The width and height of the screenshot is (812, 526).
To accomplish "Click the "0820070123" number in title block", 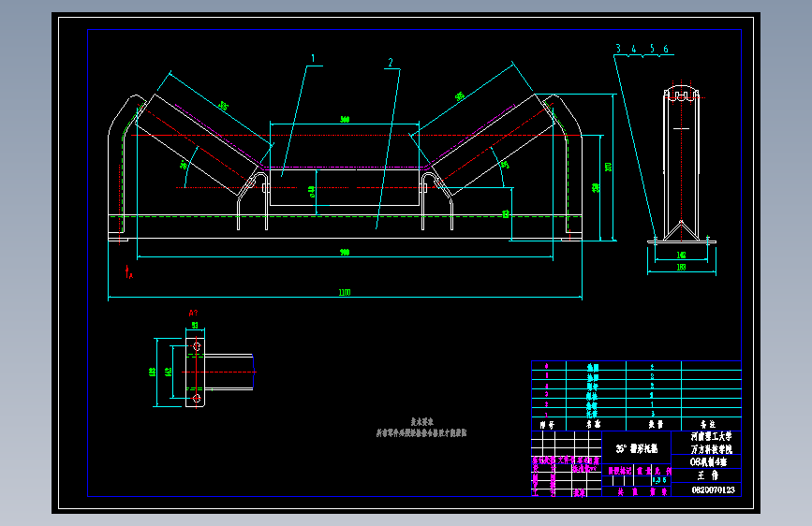I will click(713, 489).
